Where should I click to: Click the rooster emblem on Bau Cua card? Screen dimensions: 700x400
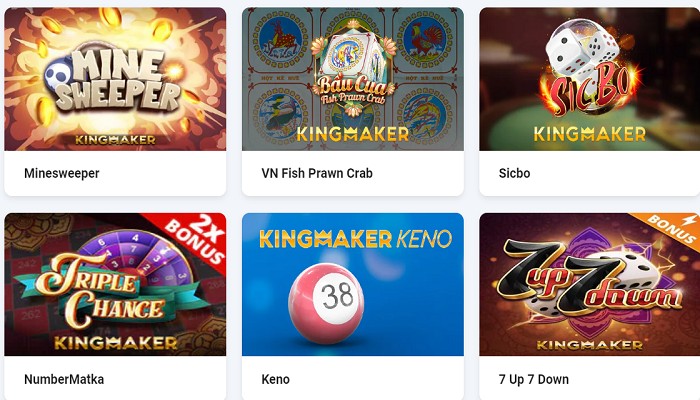(424, 40)
